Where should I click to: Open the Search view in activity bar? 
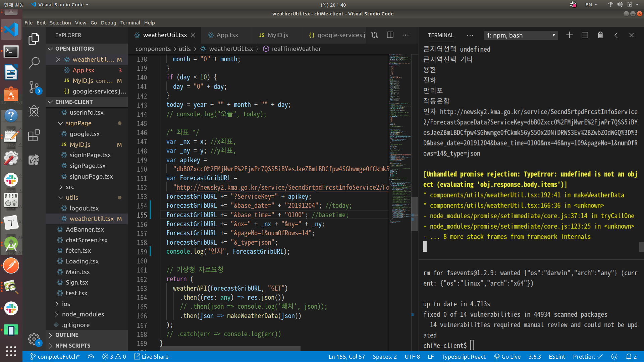[34, 63]
